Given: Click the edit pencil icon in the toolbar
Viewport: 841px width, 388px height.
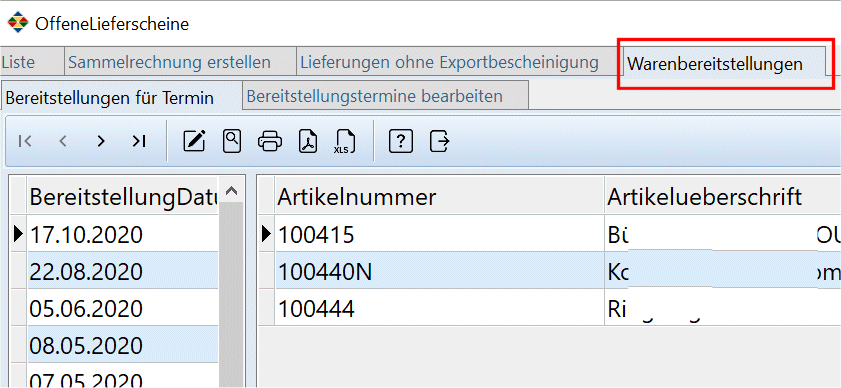Looking at the screenshot, I should tap(194, 141).
